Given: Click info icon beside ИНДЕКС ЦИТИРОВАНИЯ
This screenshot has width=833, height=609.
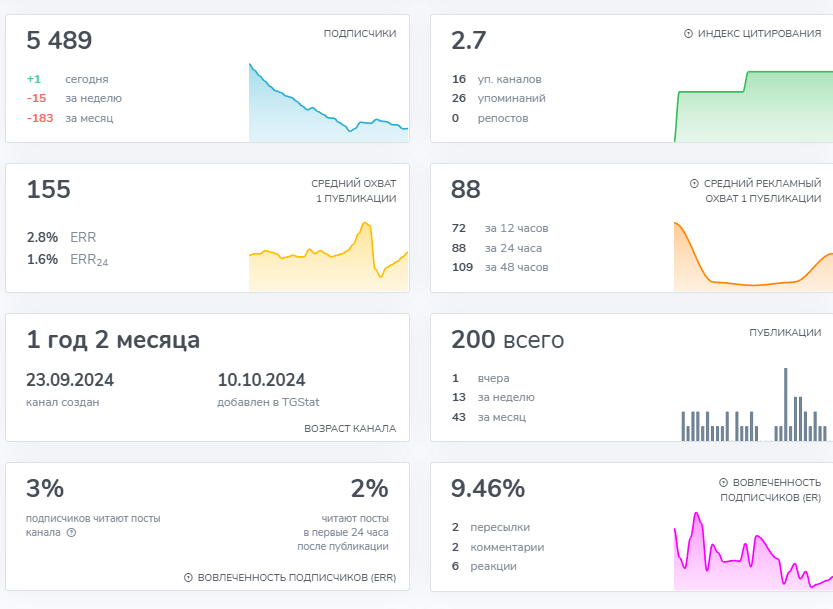Looking at the screenshot, I should (x=688, y=34).
